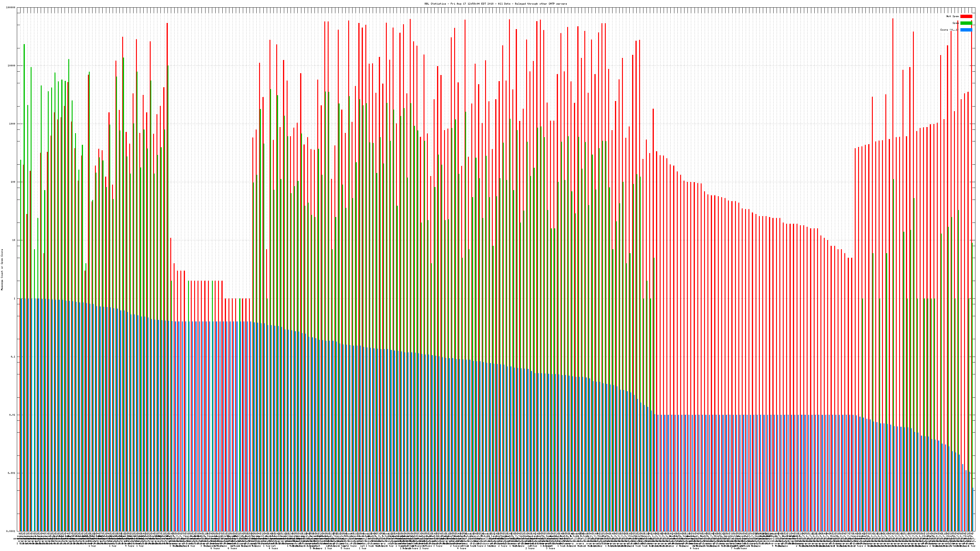
Task: Select the 0.0001 y-axis tick label
Action: (x=11, y=531)
